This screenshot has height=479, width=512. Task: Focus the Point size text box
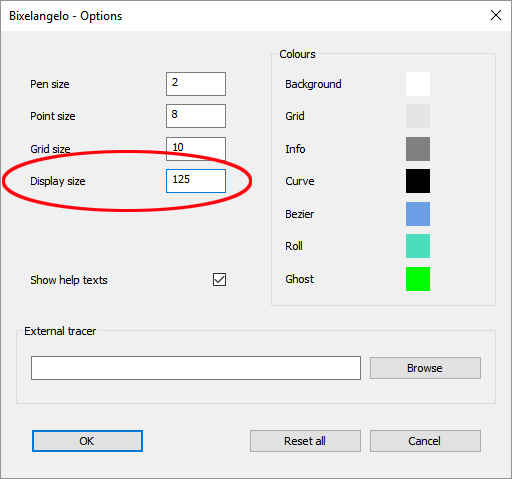[x=196, y=116]
